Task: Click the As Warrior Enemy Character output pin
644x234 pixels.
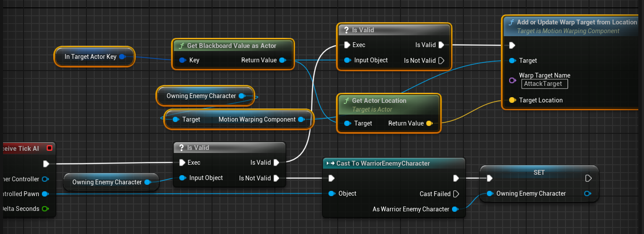Action: point(455,209)
